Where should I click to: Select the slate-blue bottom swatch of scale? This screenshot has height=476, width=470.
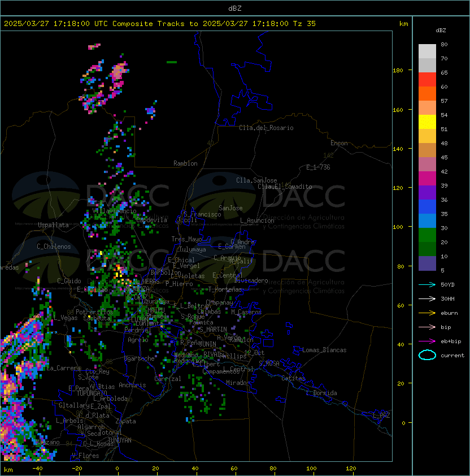[427, 263]
